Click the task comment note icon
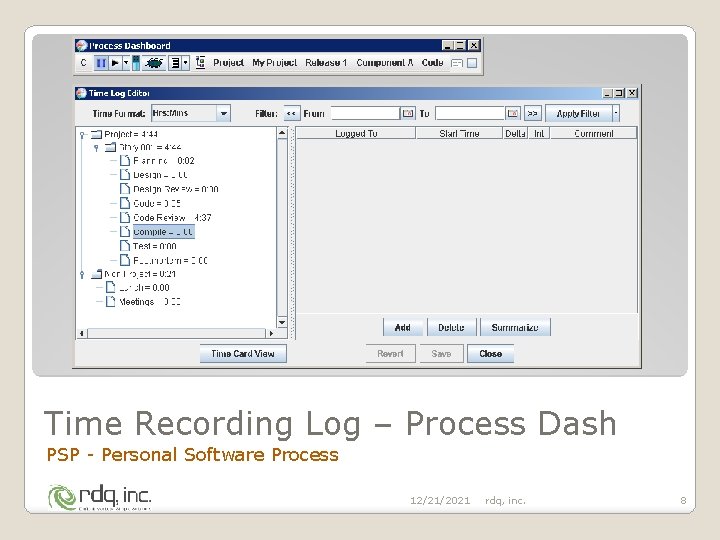This screenshot has height=540, width=720. pyautogui.click(x=457, y=63)
